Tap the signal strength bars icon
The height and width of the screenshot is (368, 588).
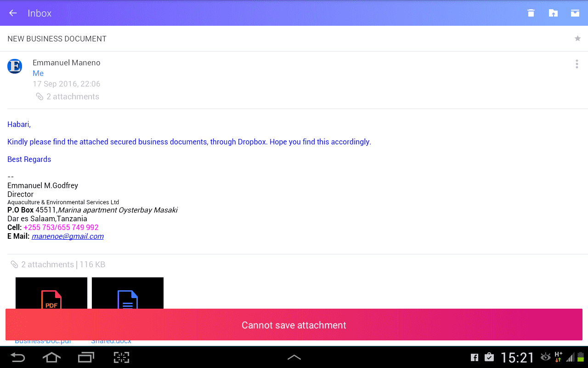click(570, 357)
